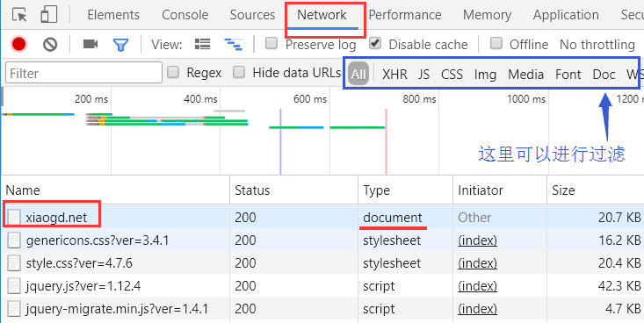Open the Memory tab

[487, 15]
